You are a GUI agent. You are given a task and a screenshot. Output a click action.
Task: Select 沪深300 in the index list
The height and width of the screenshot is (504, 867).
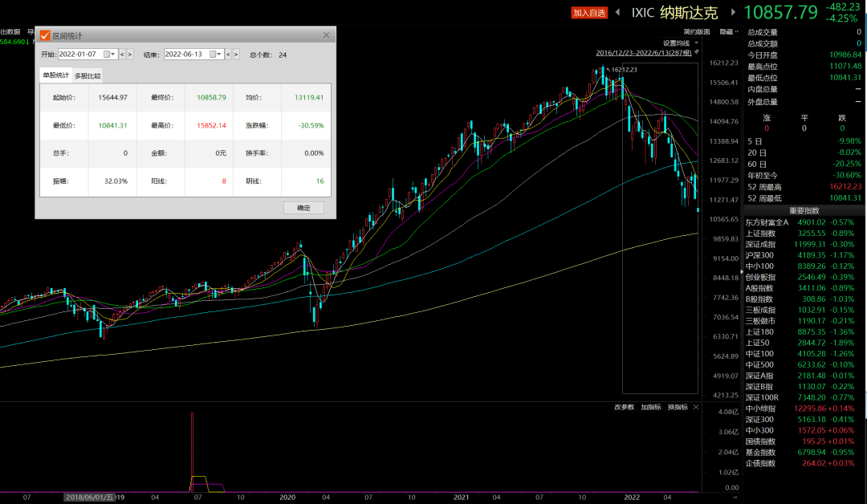click(x=760, y=255)
